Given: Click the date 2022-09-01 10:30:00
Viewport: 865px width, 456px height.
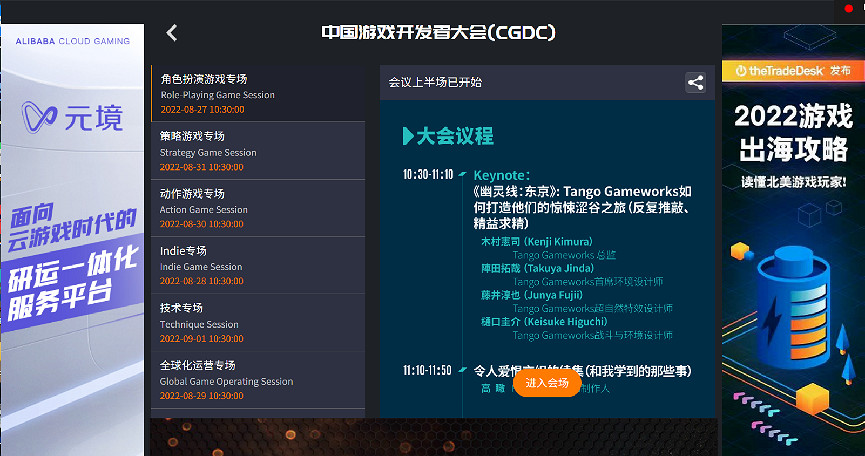Looking at the screenshot, I should (201, 339).
